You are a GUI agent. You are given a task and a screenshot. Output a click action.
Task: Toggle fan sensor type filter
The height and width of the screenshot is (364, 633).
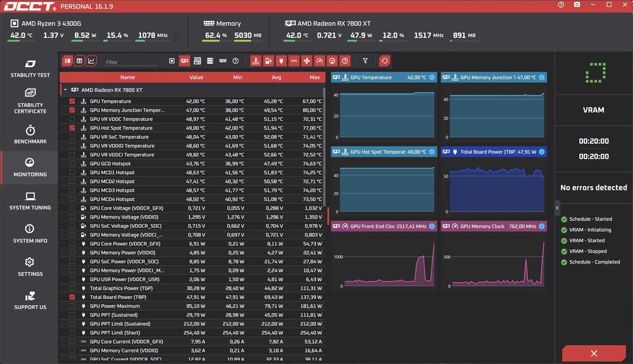pyautogui.click(x=307, y=61)
